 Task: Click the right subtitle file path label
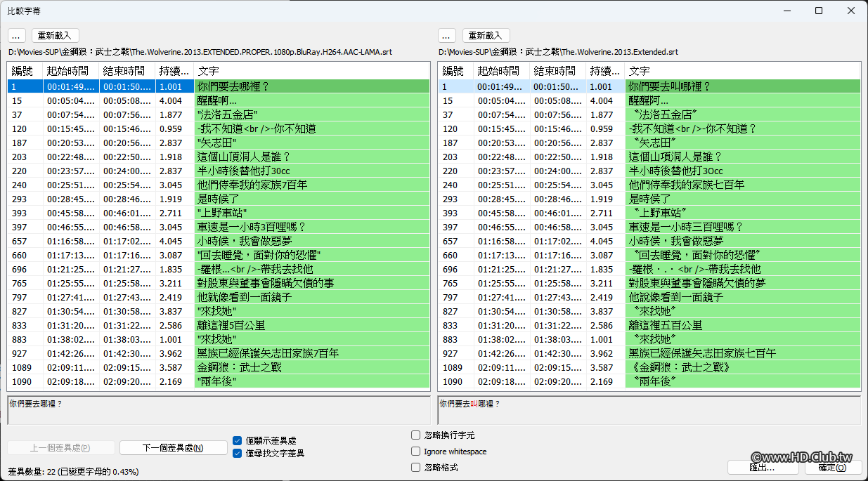tap(558, 52)
